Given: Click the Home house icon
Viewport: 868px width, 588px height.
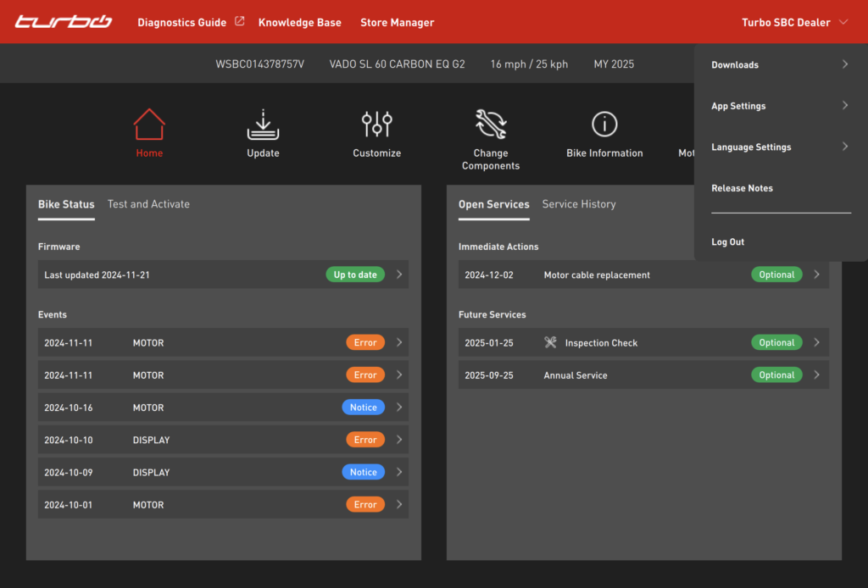Looking at the screenshot, I should point(149,125).
